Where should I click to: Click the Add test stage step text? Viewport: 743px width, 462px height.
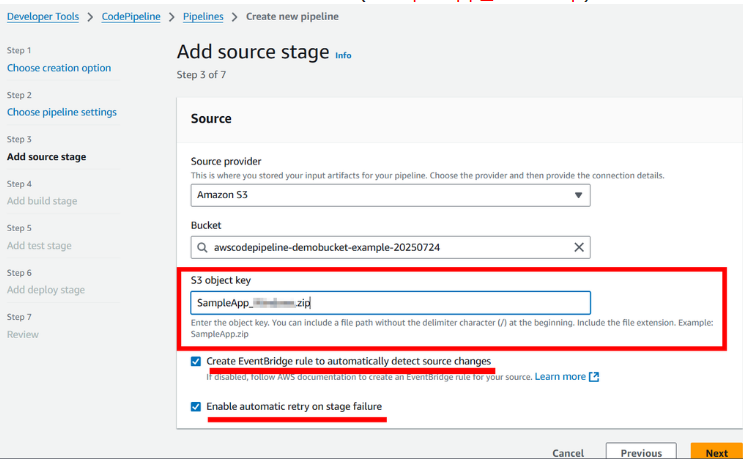pyautogui.click(x=39, y=245)
